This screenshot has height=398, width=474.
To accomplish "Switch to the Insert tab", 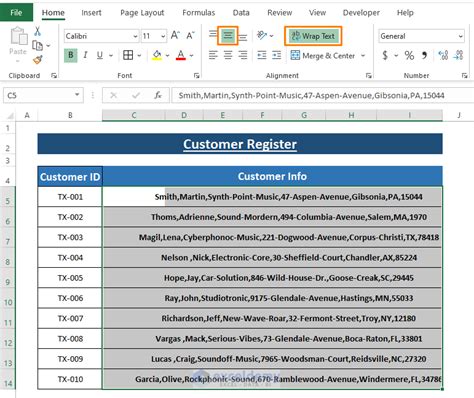I will point(91,13).
